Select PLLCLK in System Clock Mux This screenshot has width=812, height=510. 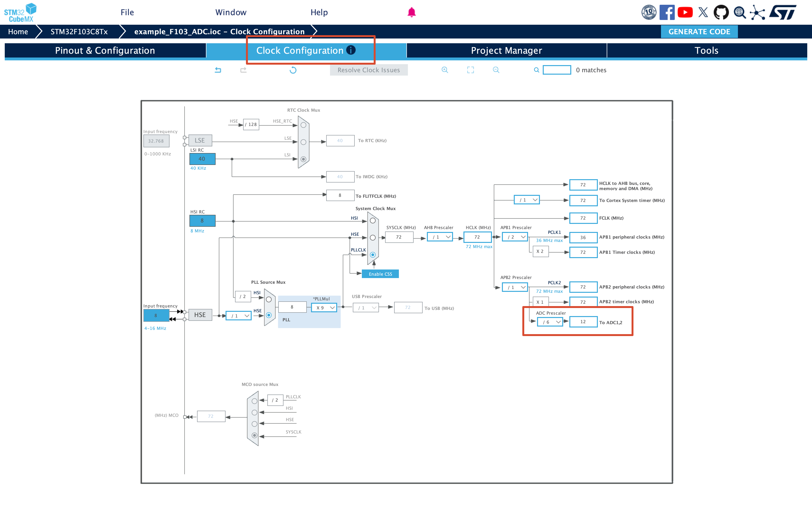(373, 255)
